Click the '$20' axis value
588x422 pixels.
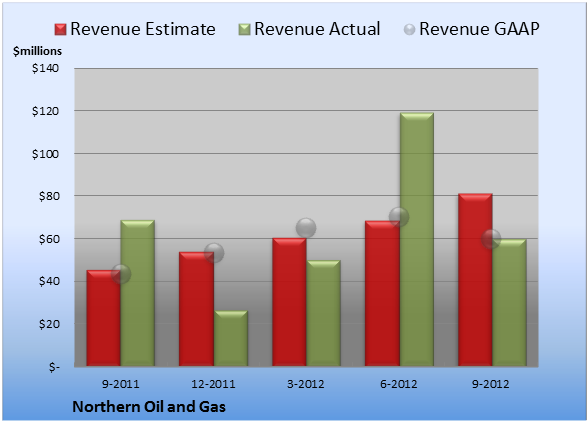coord(49,324)
